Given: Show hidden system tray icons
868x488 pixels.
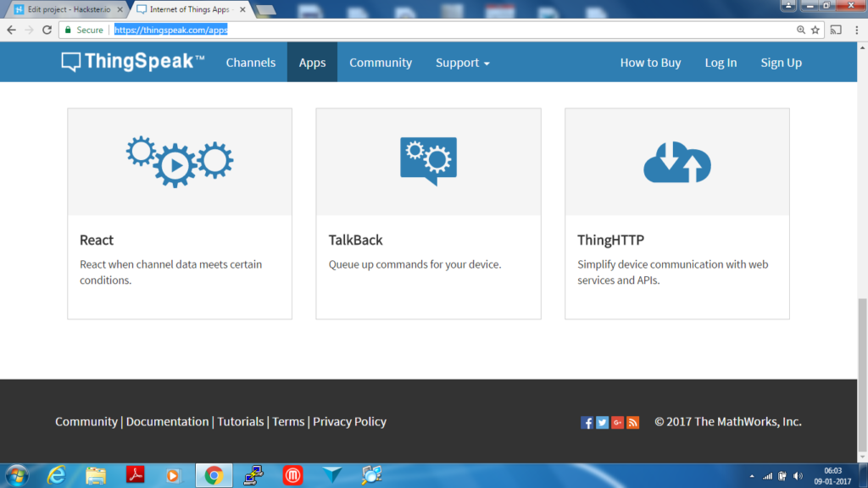Looking at the screenshot, I should [752, 476].
